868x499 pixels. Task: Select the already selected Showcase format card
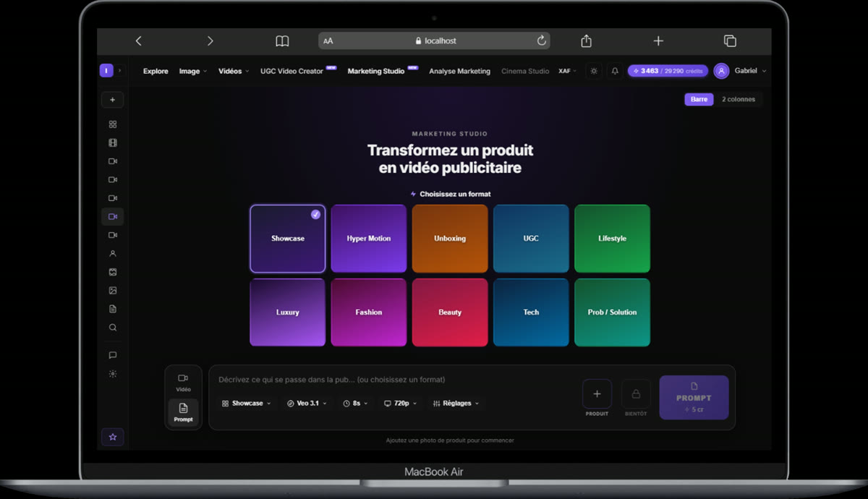coord(288,239)
